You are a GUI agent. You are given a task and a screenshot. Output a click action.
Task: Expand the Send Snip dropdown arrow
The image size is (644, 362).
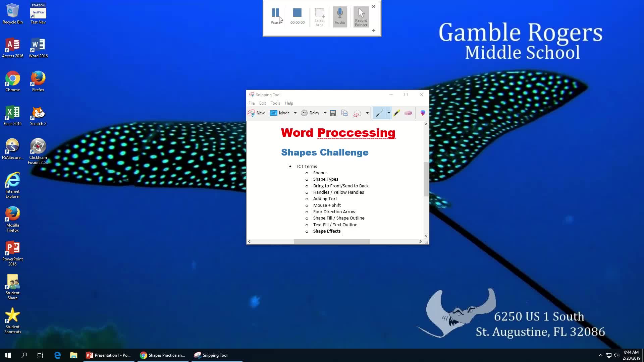tap(367, 113)
